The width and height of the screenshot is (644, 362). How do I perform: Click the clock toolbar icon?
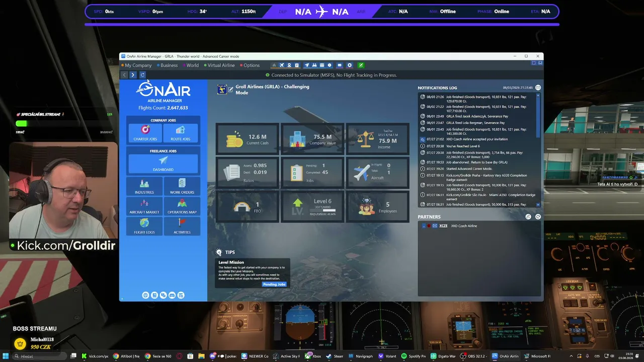(330, 65)
